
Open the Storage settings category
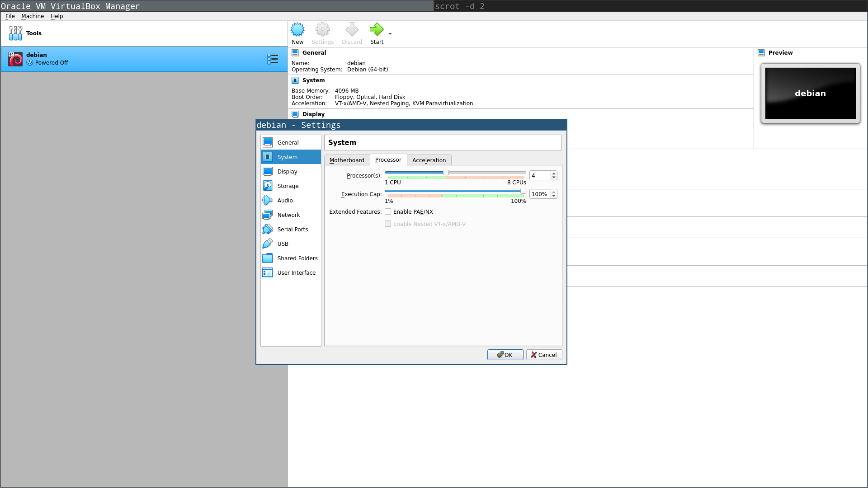[291, 186]
